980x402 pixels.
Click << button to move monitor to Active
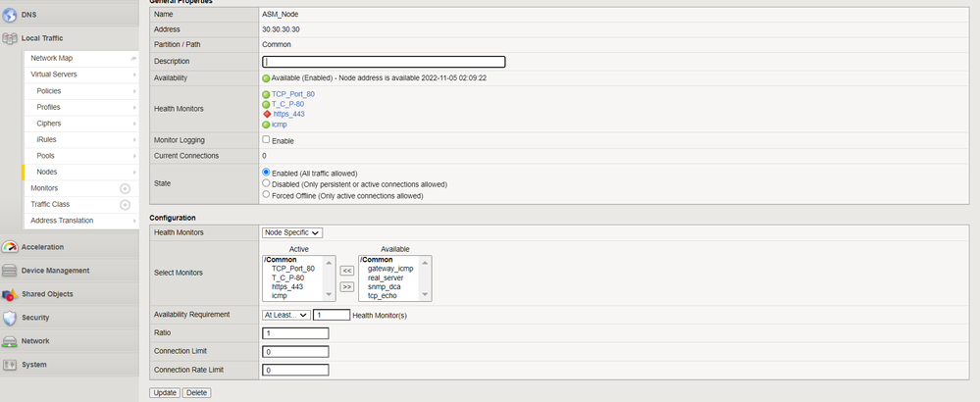[347, 271]
